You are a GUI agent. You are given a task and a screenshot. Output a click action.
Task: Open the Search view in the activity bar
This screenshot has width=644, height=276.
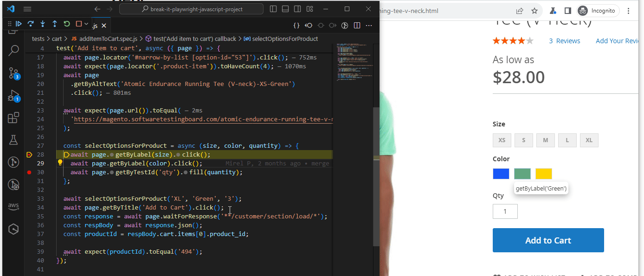click(x=13, y=50)
